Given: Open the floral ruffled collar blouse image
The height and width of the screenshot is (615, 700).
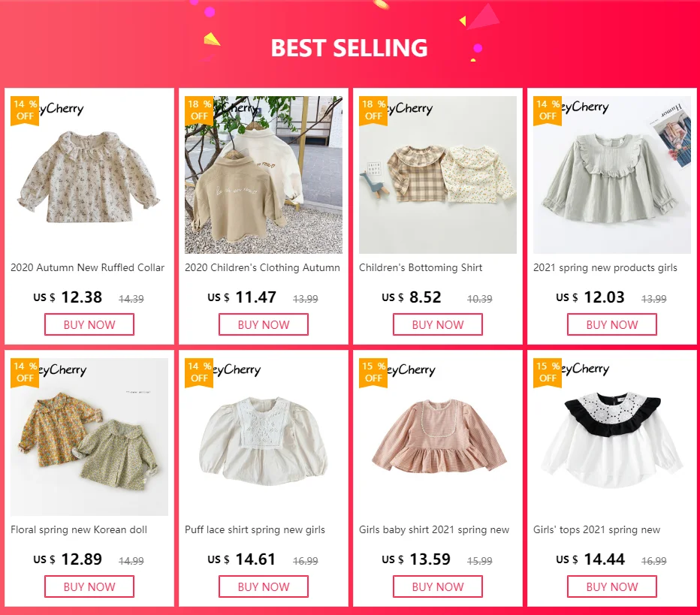Looking at the screenshot, I should coord(89,175).
